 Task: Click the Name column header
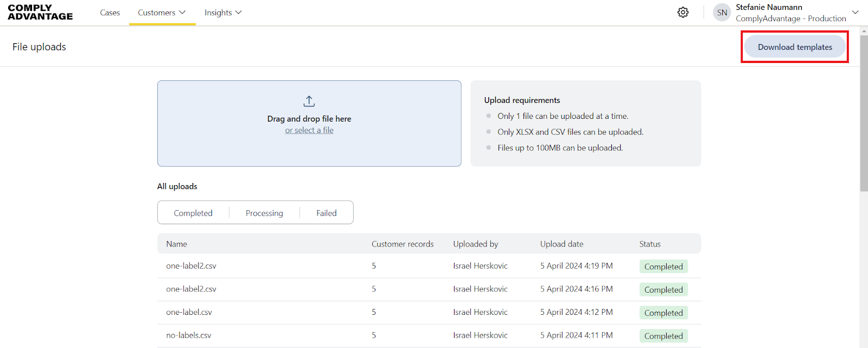[177, 244]
